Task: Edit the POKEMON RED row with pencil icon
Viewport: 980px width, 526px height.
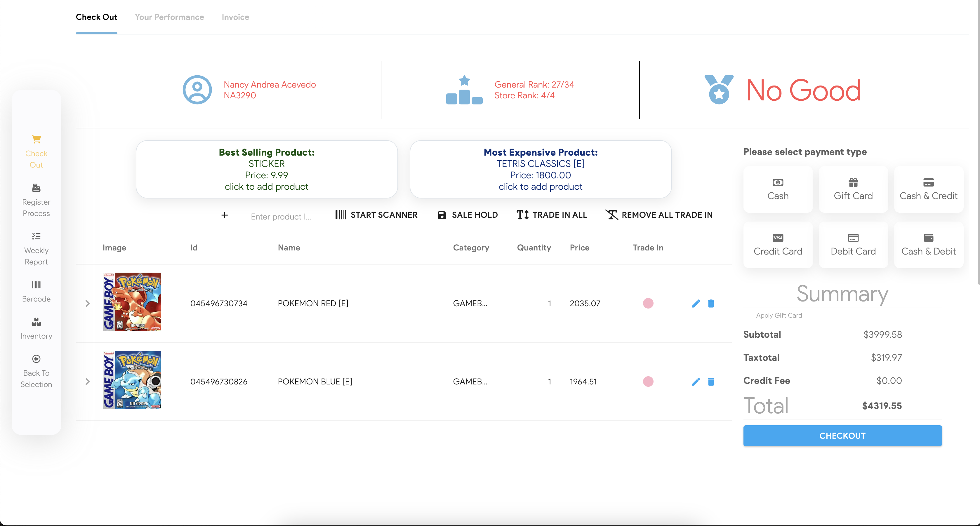Action: pos(696,304)
